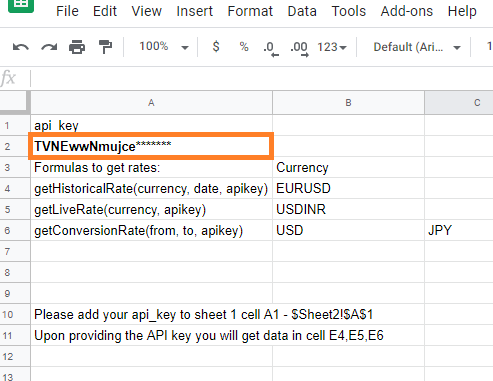Print the spreadsheet via printer icon
The width and height of the screenshot is (493, 381).
point(77,47)
